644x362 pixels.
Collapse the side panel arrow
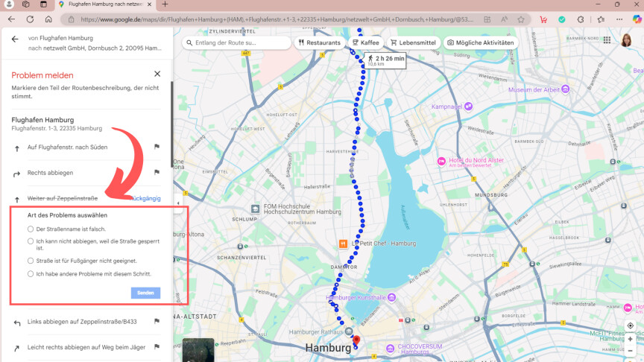tap(178, 203)
